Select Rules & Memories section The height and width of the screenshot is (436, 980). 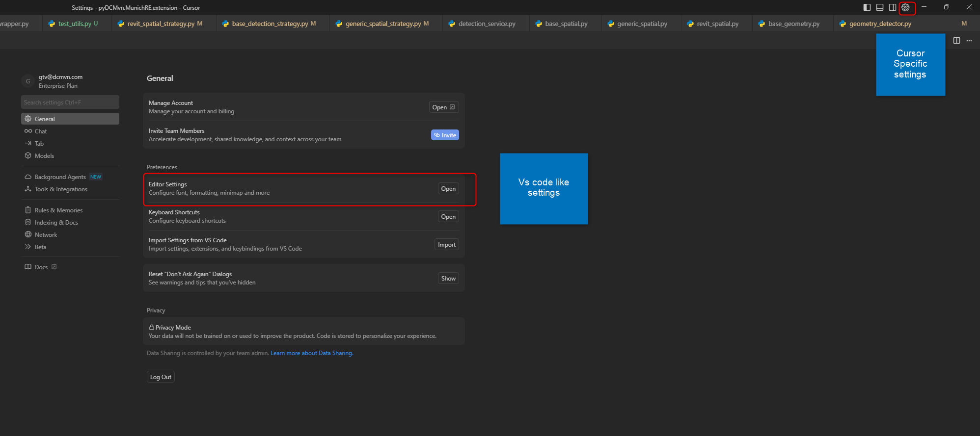coord(58,210)
